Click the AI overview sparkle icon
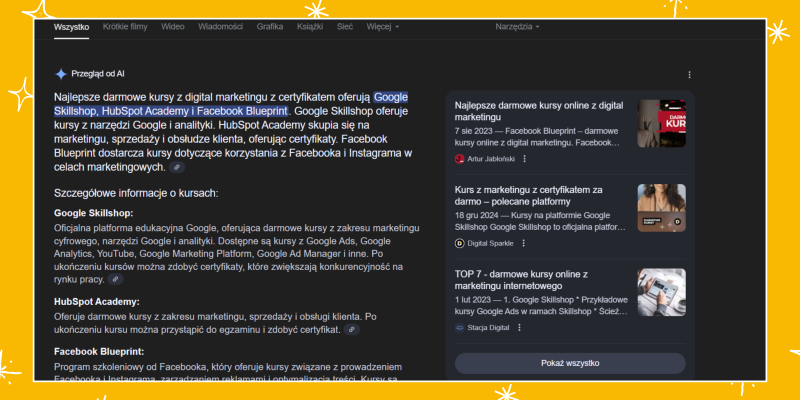Screen dimensions: 800x400 (x=60, y=73)
